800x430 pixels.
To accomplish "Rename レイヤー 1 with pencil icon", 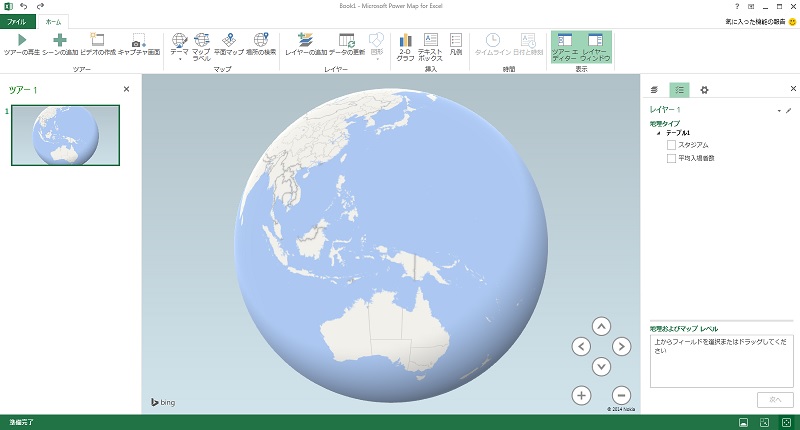I will 788,110.
